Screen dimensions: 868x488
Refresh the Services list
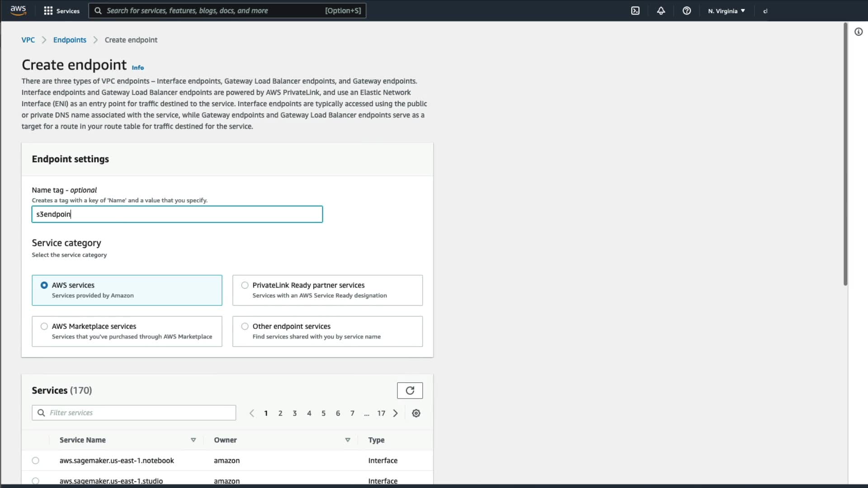[410, 390]
